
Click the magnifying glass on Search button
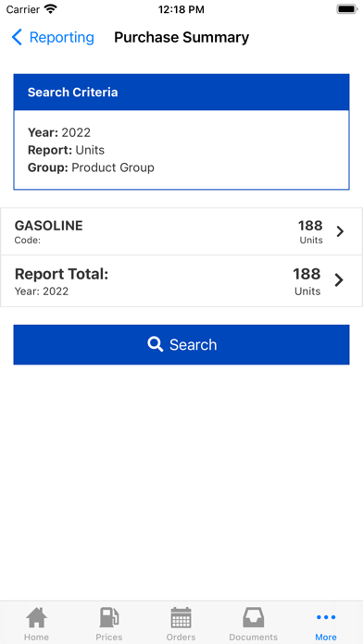156,344
